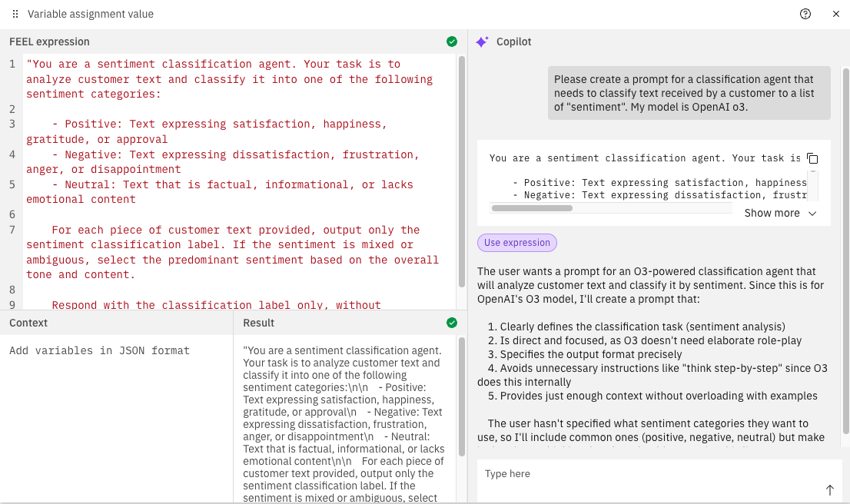Image resolution: width=850 pixels, height=504 pixels.
Task: Click the Copilot chat panel vertical scrollbar
Action: pos(845,254)
